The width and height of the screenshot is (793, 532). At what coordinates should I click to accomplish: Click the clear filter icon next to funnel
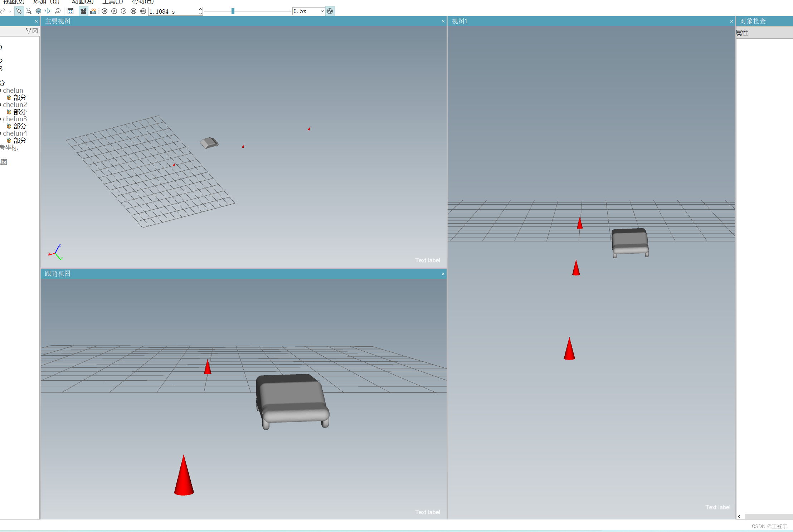click(x=35, y=31)
